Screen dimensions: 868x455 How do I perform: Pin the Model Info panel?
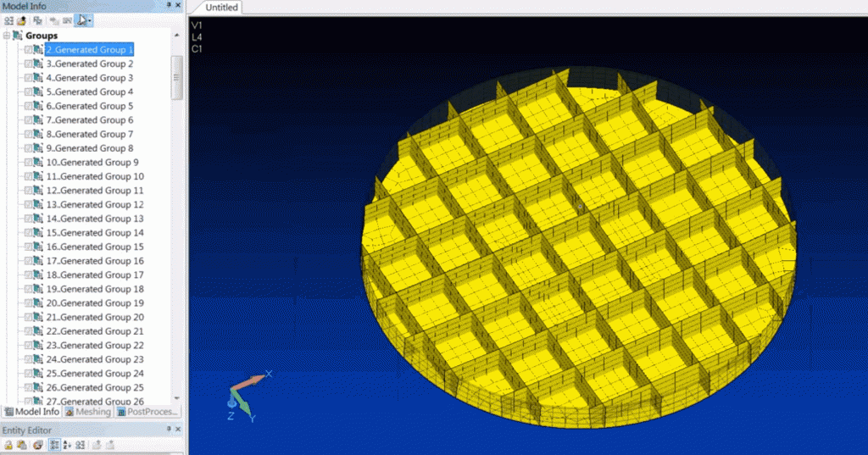coord(169,5)
